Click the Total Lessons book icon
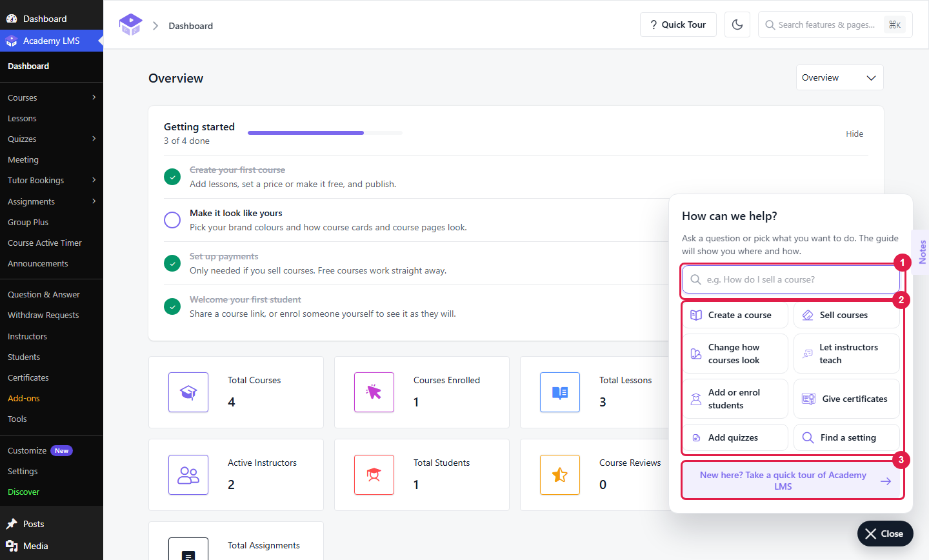This screenshot has width=929, height=560. coord(560,392)
